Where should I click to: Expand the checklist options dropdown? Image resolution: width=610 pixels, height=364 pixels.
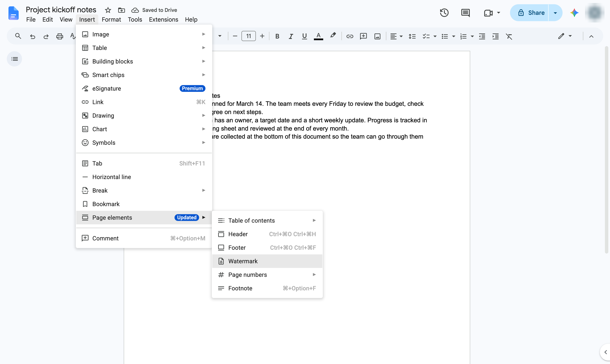(435, 36)
